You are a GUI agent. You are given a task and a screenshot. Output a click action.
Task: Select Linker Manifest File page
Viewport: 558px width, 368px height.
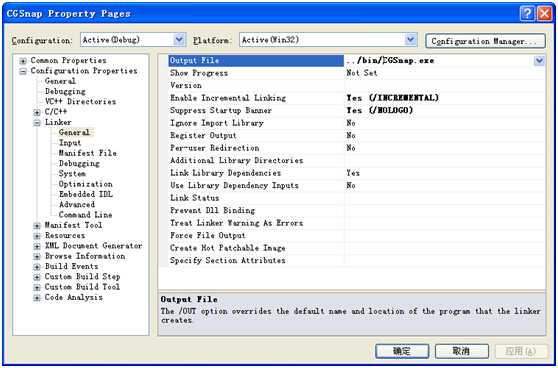coord(88,153)
